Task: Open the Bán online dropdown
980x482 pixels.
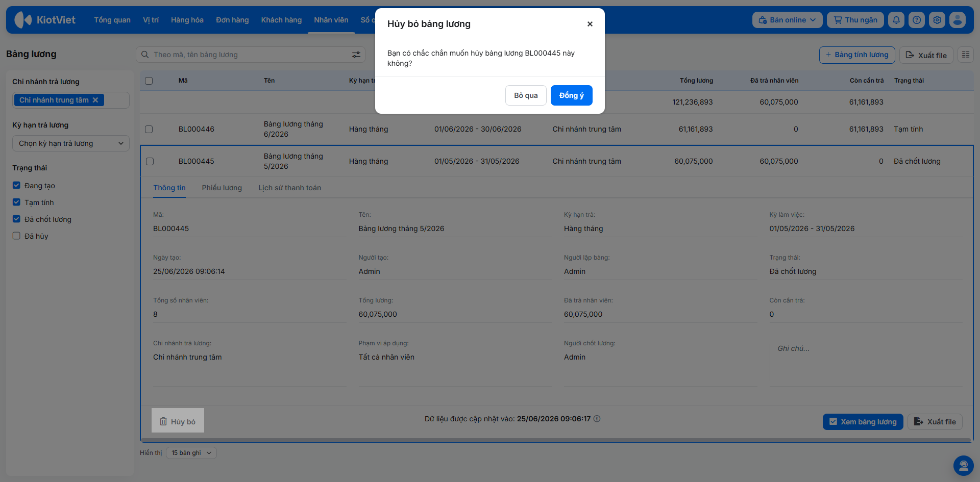Action: [787, 20]
